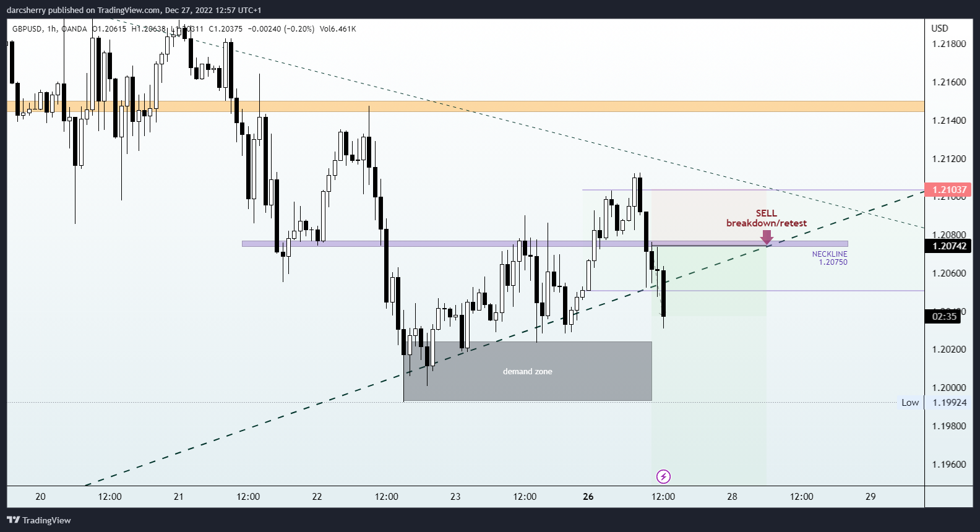Click the purple lightning event icon
Image resolution: width=980 pixels, height=532 pixels.
[x=663, y=476]
